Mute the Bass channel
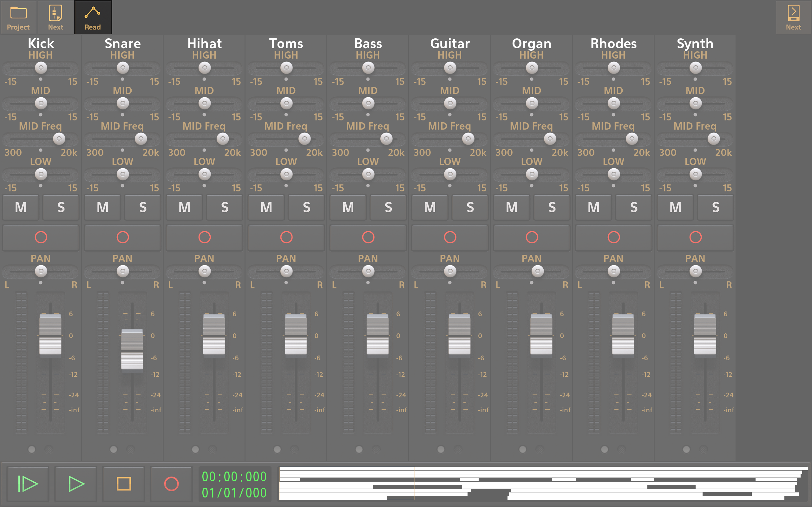Viewport: 812px width, 507px height. point(348,207)
